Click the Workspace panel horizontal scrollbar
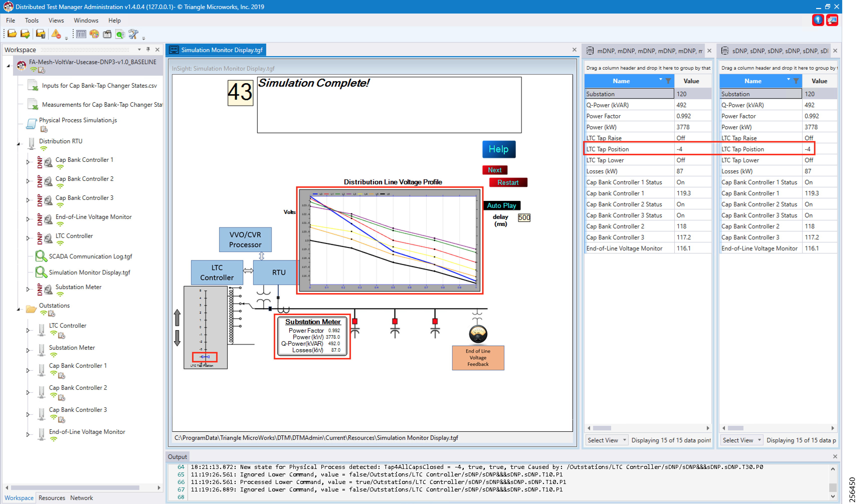857x504 pixels. (75, 487)
